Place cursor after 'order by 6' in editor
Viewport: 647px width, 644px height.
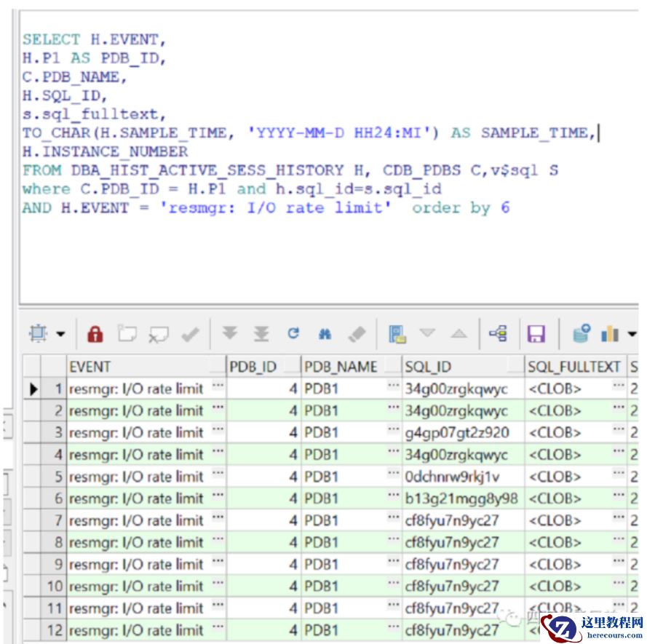point(512,207)
